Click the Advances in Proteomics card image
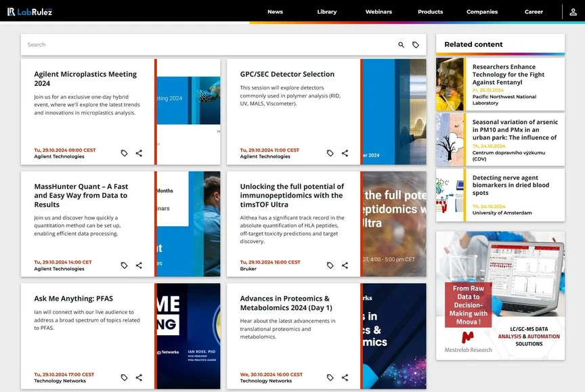The image size is (585, 392). point(395,336)
